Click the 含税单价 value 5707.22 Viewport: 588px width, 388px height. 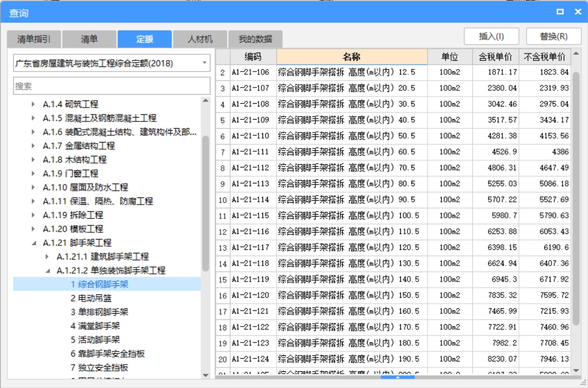[496, 200]
